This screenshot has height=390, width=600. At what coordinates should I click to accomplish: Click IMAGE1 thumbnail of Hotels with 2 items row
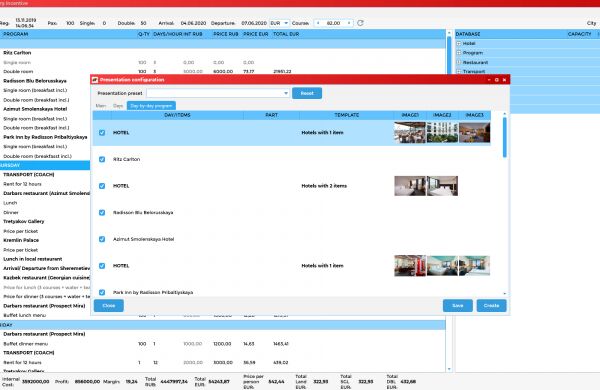410,186
